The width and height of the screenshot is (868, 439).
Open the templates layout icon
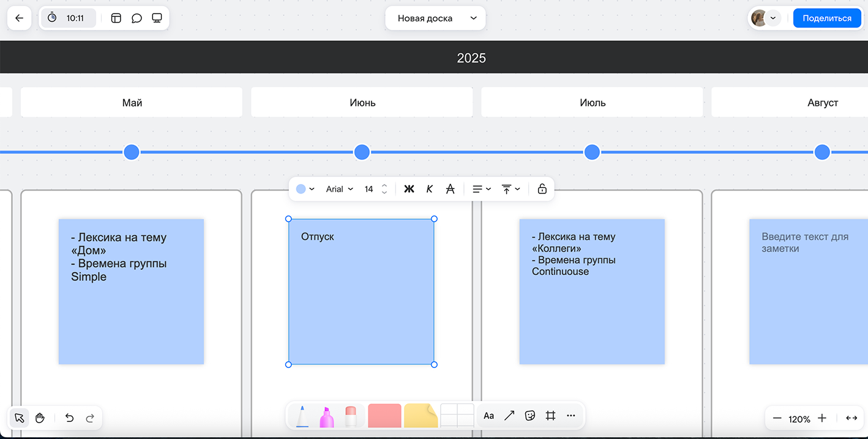pyautogui.click(x=116, y=18)
